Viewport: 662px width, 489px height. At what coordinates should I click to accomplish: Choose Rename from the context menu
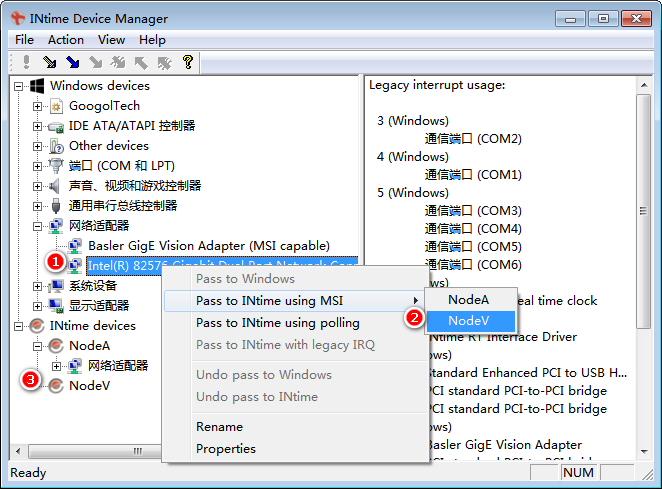point(294,427)
